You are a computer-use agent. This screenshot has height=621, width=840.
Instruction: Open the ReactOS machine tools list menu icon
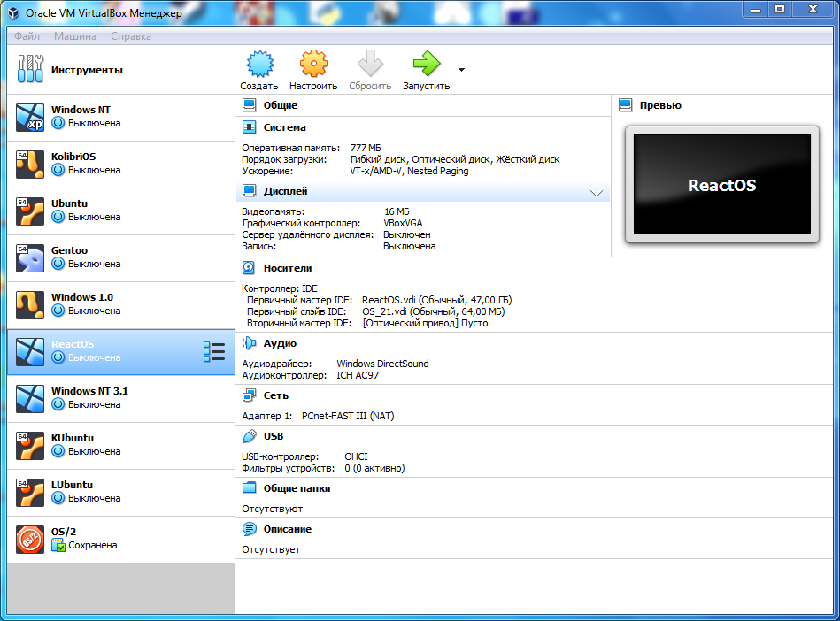point(214,352)
